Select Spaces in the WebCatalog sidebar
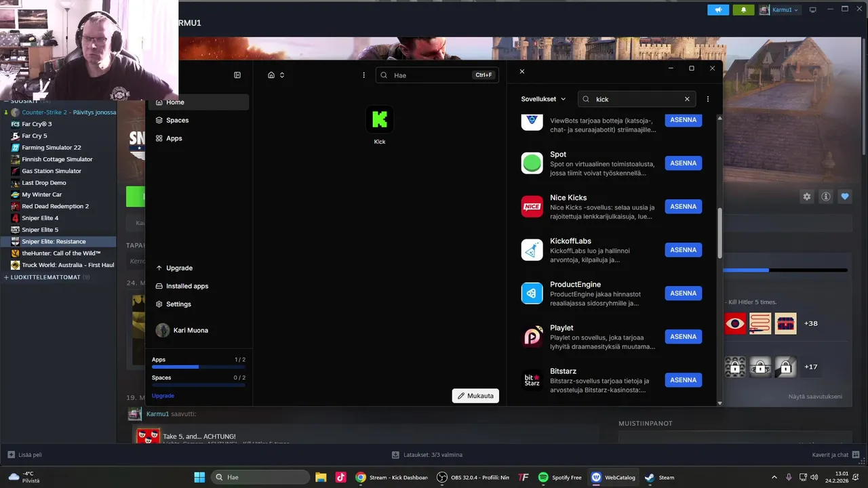Image resolution: width=868 pixels, height=488 pixels. [199, 120]
